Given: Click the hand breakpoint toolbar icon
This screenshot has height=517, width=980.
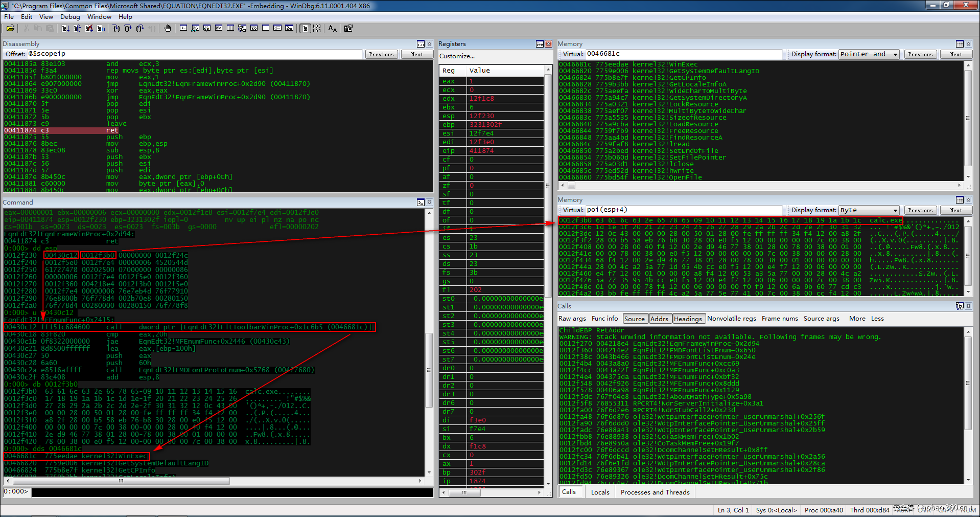Looking at the screenshot, I should (x=168, y=29).
